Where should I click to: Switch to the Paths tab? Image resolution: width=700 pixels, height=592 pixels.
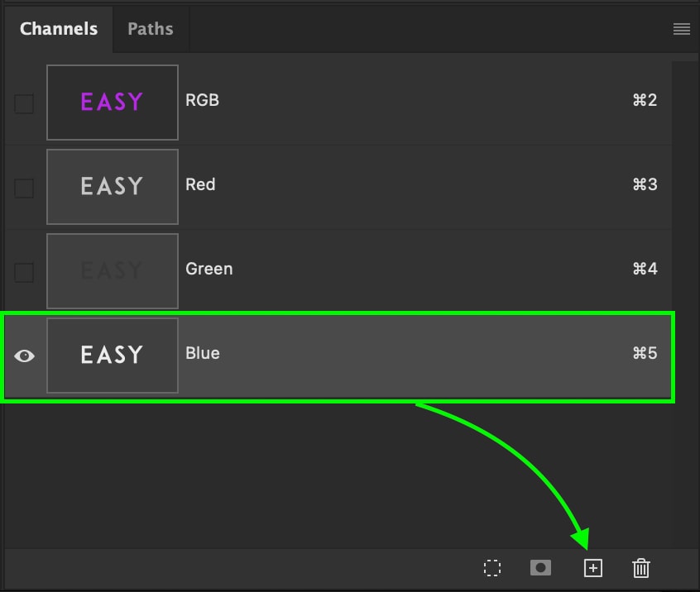150,29
